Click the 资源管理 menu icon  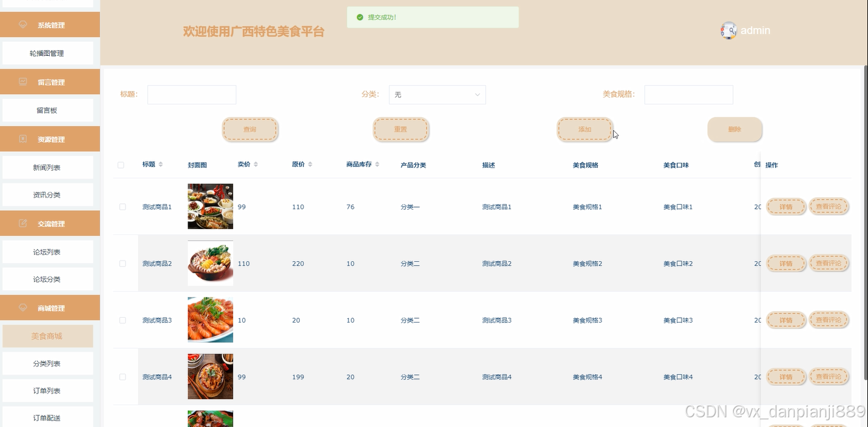[x=24, y=139]
